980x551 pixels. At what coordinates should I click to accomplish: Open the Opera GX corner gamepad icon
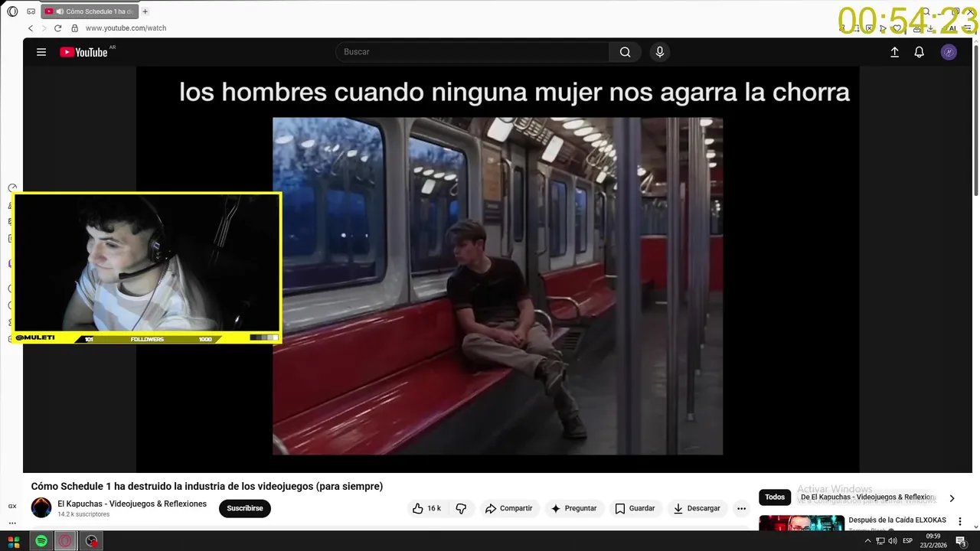(x=31, y=11)
